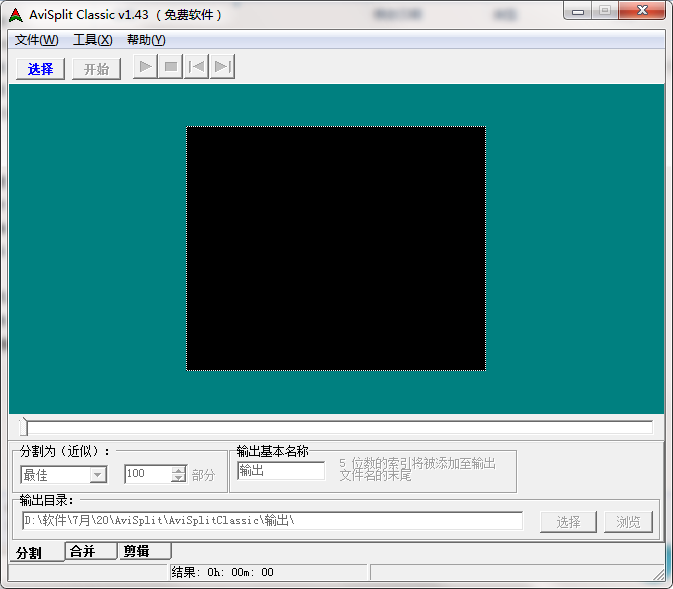Decrease the parts count stepper down arrow
This screenshot has width=673, height=589.
179,478
